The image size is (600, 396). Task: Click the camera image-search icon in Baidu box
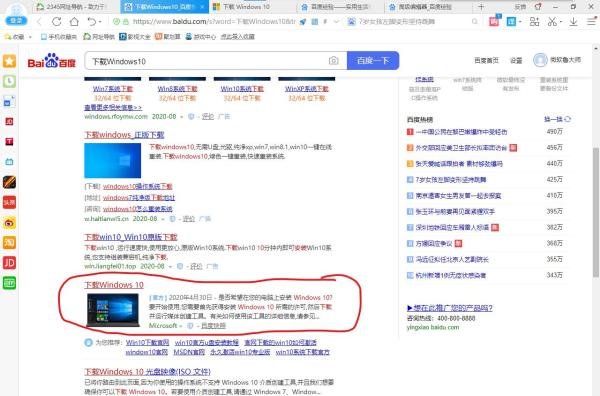333,61
